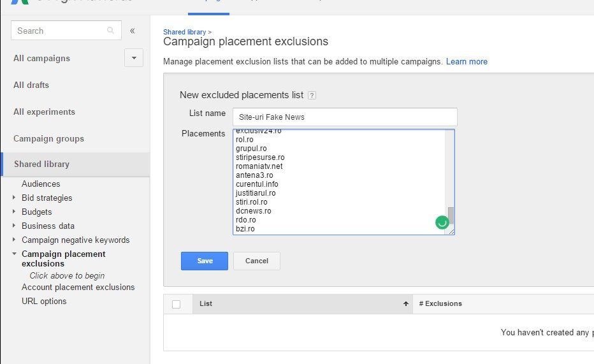Expand the Budgets tree item
594x364 pixels.
point(14,212)
